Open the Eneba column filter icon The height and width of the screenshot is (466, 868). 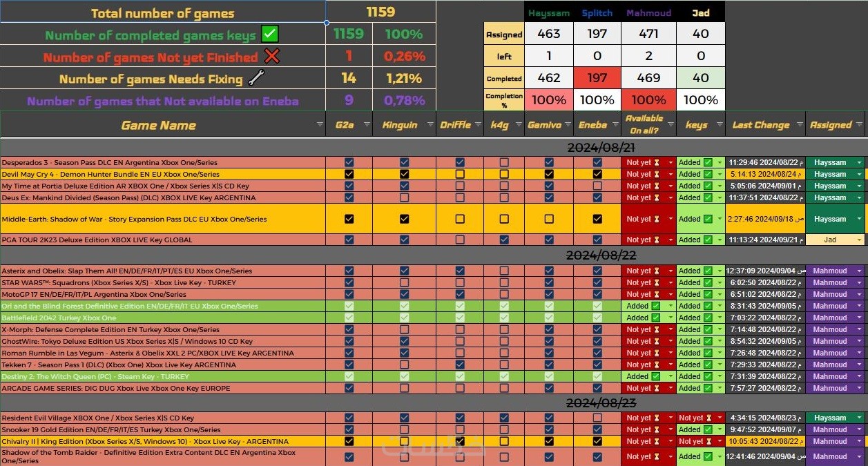pos(615,125)
